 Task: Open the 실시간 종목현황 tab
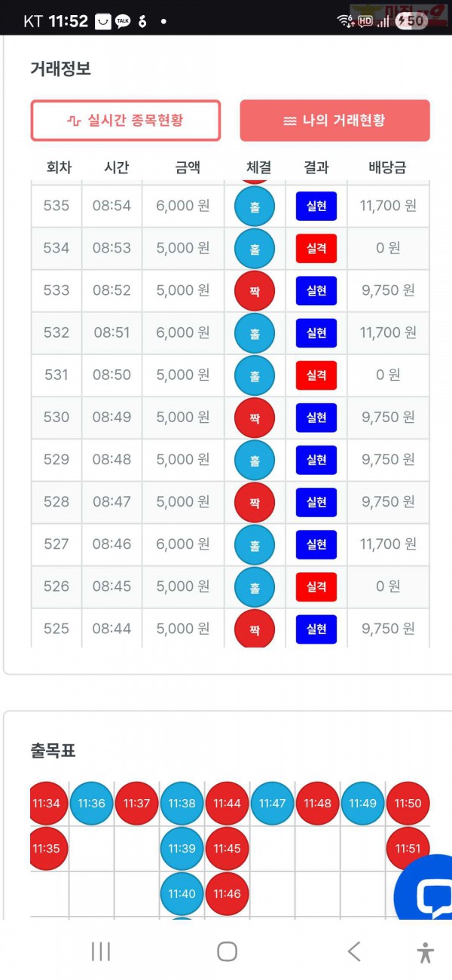[x=125, y=121]
